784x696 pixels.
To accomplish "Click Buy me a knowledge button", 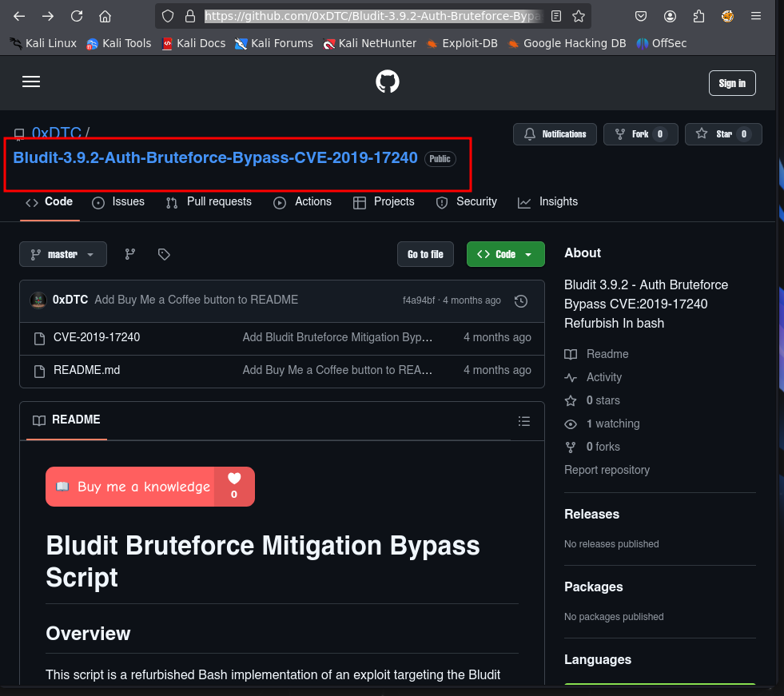I will [x=150, y=487].
